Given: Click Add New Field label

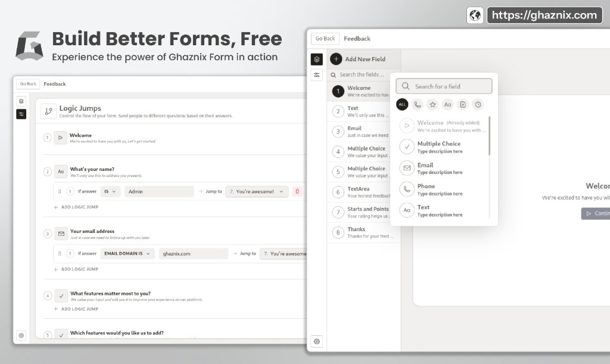Looking at the screenshot, I should click(365, 59).
